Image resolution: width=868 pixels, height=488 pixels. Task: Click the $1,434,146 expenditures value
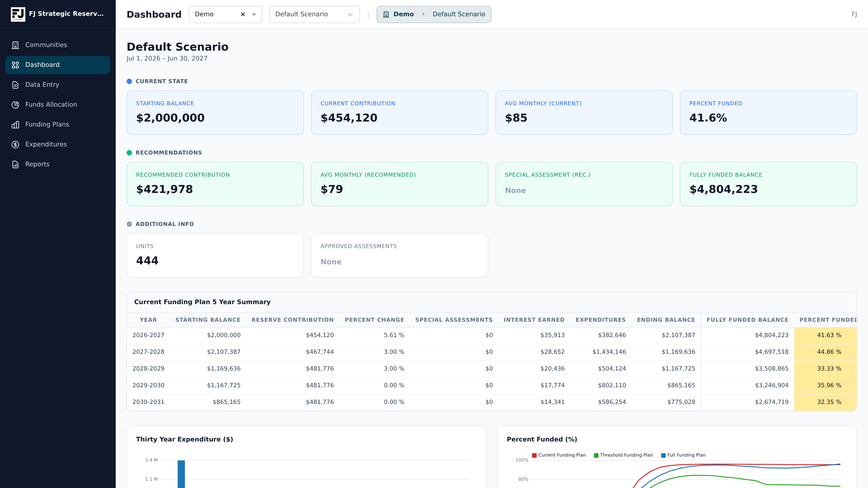point(609,352)
